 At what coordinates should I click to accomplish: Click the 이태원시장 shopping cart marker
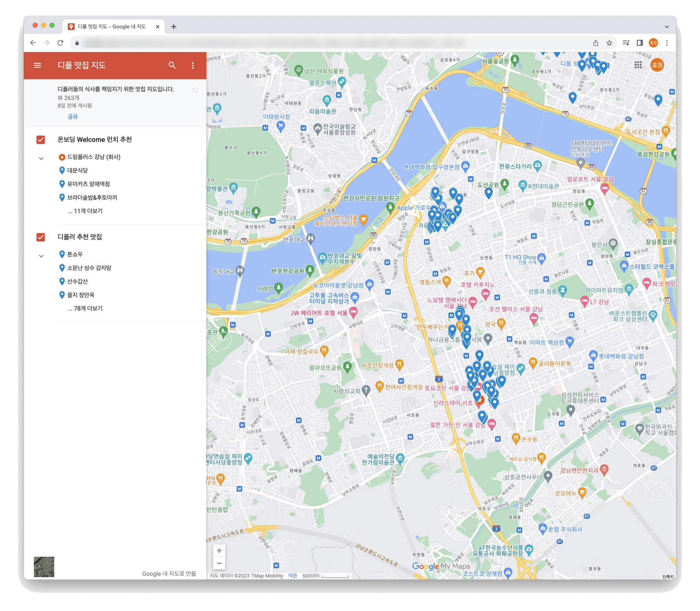(x=280, y=126)
